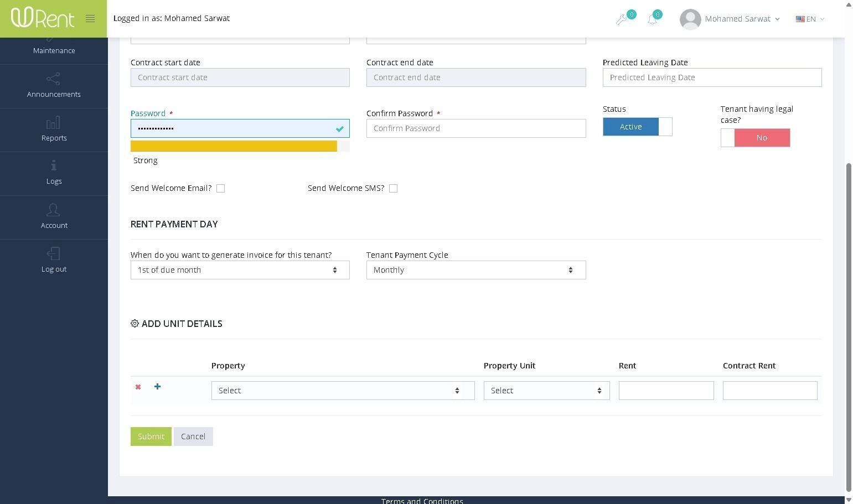Click the US flag language icon

(800, 19)
